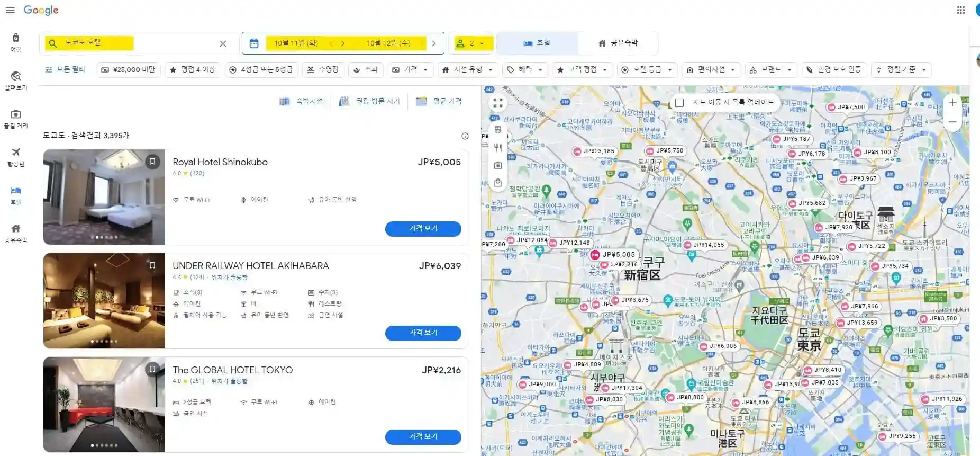
Task: Click the search results info icon
Action: pyautogui.click(x=465, y=136)
